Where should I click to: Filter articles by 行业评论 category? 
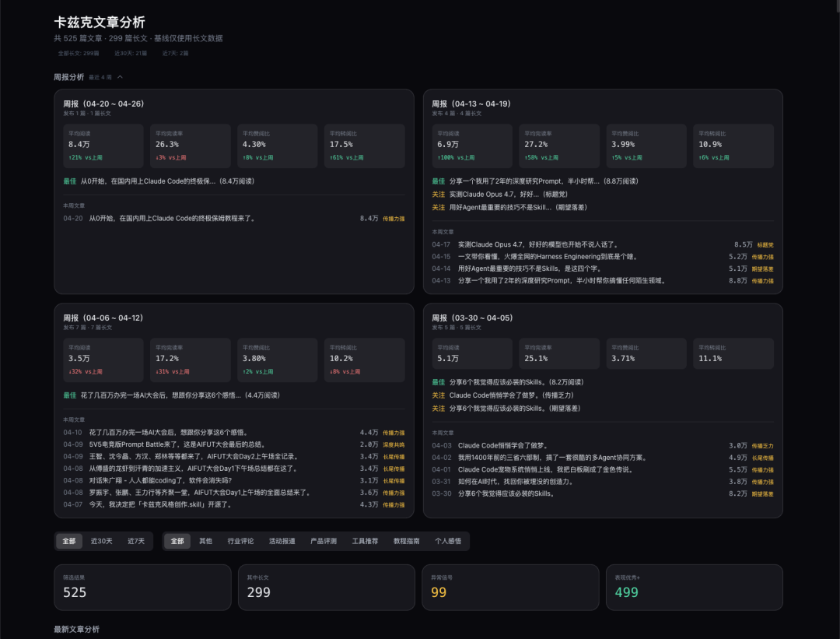click(240, 541)
